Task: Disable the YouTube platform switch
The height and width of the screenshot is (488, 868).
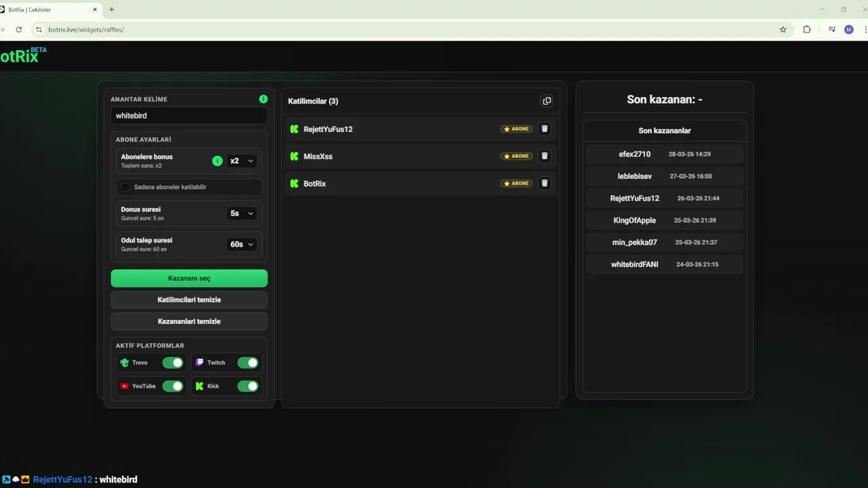Action: [x=173, y=386]
